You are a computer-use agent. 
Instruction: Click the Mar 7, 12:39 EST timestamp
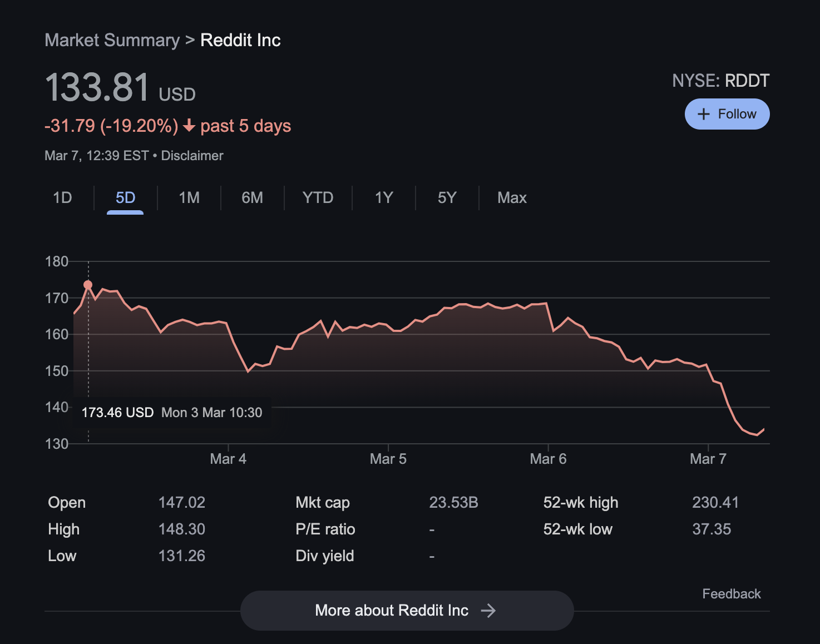pos(97,156)
